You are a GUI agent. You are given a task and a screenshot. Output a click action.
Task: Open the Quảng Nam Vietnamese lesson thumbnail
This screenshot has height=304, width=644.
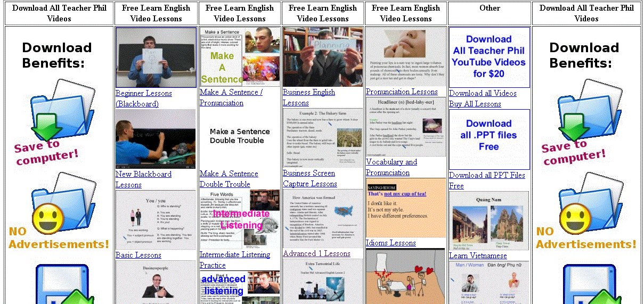[x=489, y=220]
